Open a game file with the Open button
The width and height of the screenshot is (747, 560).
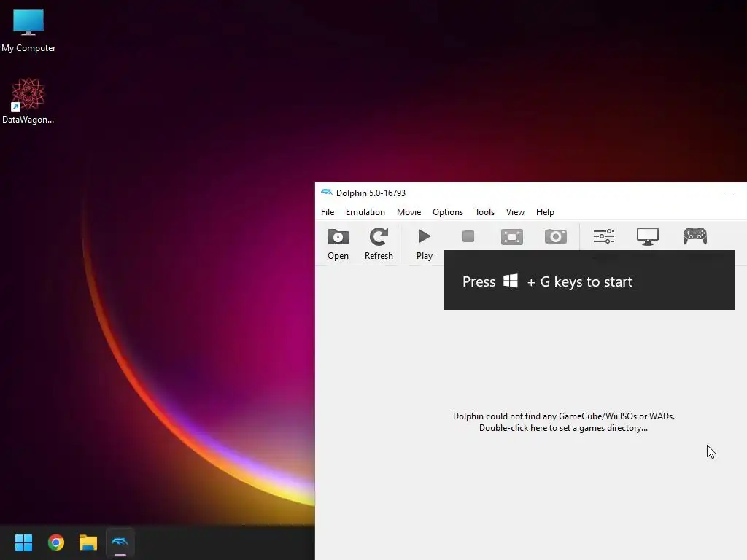[338, 244]
